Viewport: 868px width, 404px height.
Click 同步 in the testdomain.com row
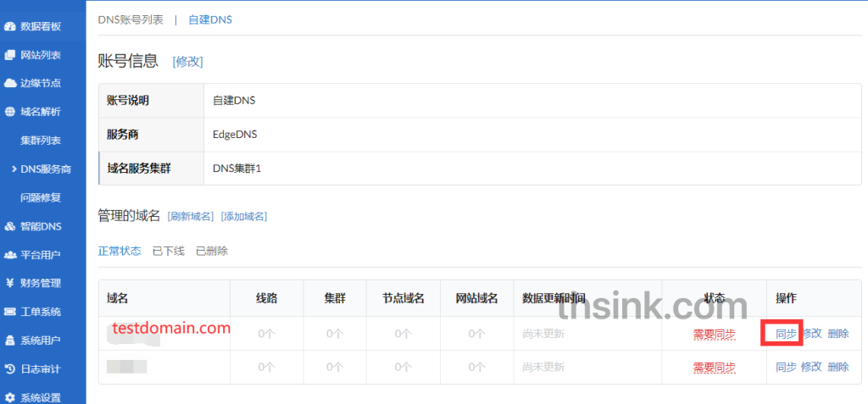click(x=786, y=333)
